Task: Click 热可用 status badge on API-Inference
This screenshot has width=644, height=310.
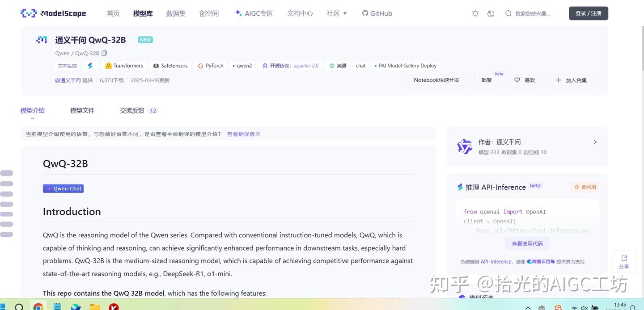Action: [585, 187]
